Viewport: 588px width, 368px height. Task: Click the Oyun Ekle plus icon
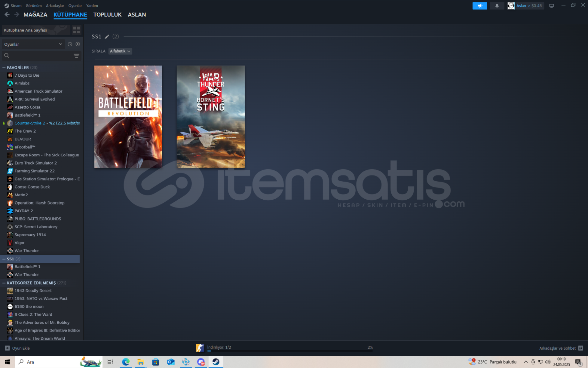click(x=7, y=348)
